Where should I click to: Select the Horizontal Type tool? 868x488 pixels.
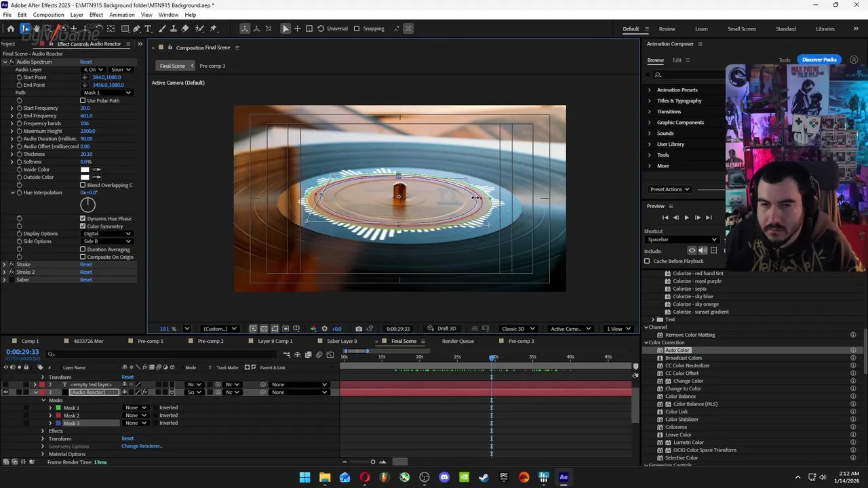pos(149,28)
